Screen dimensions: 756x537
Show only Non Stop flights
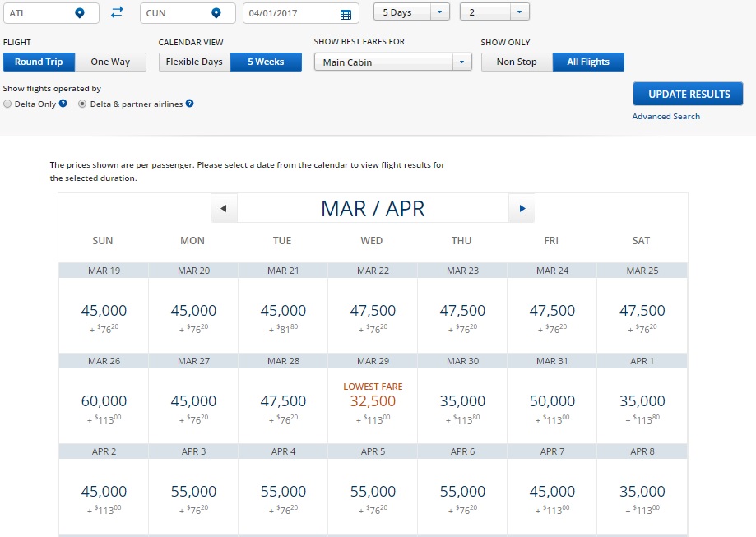517,62
